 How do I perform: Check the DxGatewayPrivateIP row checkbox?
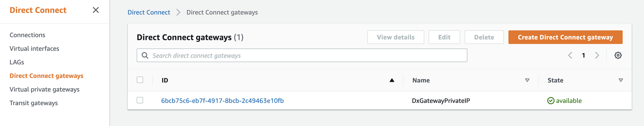140,100
